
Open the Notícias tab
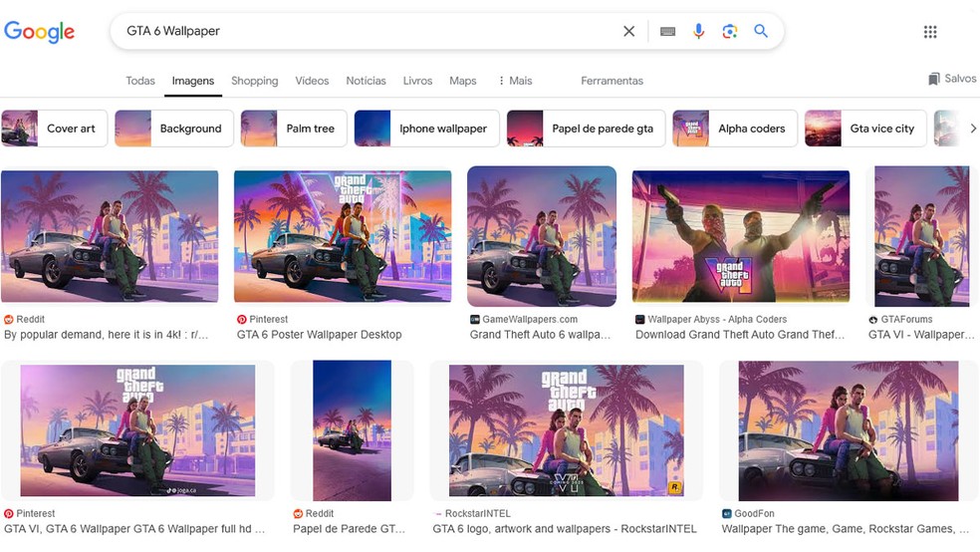pos(366,81)
